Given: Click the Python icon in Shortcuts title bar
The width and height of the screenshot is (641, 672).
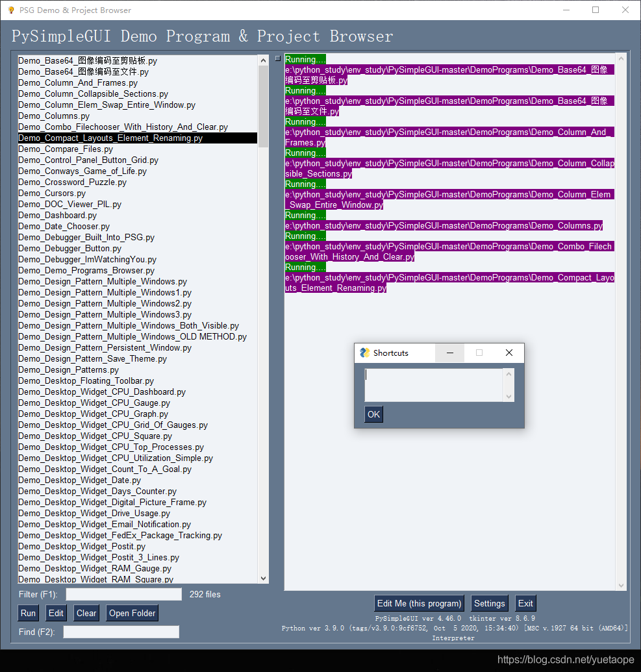Looking at the screenshot, I should point(364,353).
